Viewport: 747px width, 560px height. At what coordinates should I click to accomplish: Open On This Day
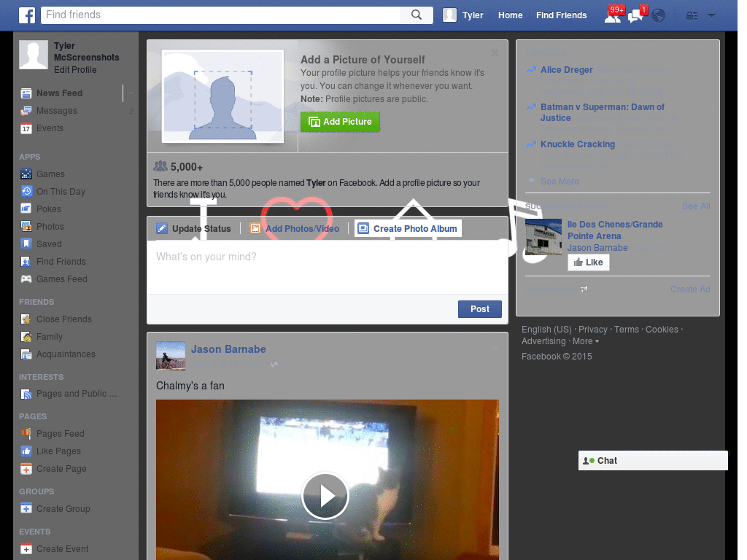coord(61,192)
